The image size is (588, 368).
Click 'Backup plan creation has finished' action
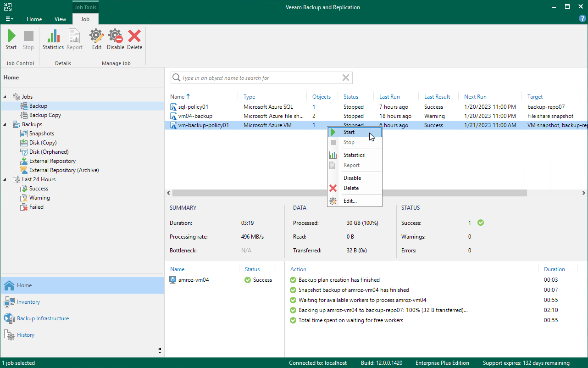(x=339, y=280)
